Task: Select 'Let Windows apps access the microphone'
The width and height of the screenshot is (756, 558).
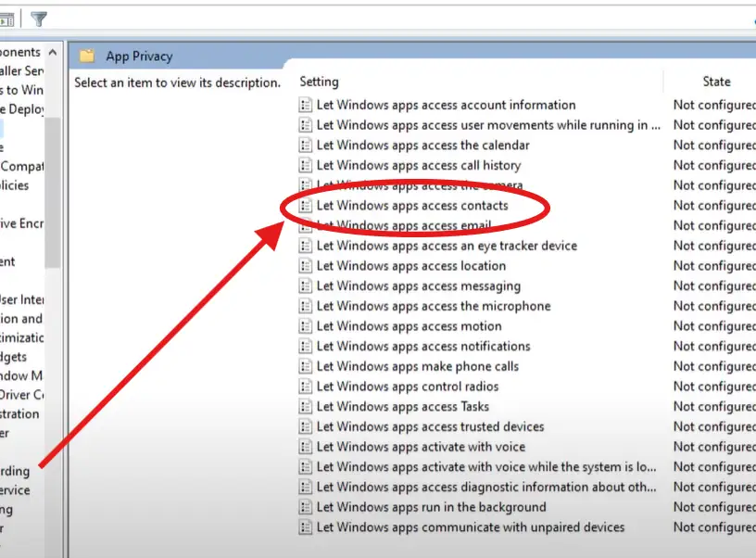Action: [x=434, y=306]
